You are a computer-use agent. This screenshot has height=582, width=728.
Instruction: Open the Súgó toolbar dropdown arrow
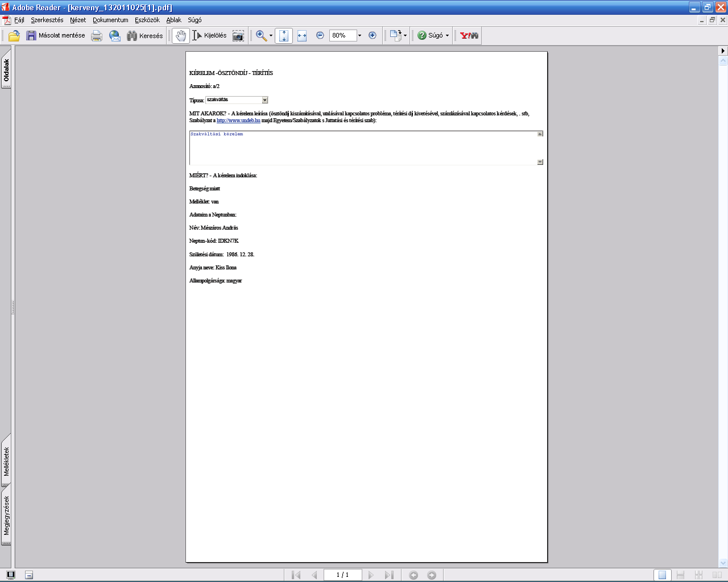447,35
